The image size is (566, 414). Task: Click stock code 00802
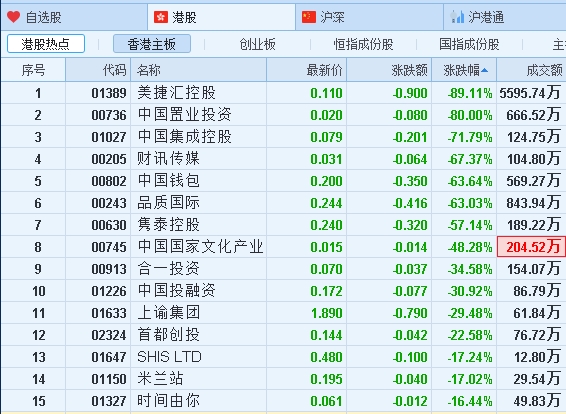pyautogui.click(x=109, y=182)
